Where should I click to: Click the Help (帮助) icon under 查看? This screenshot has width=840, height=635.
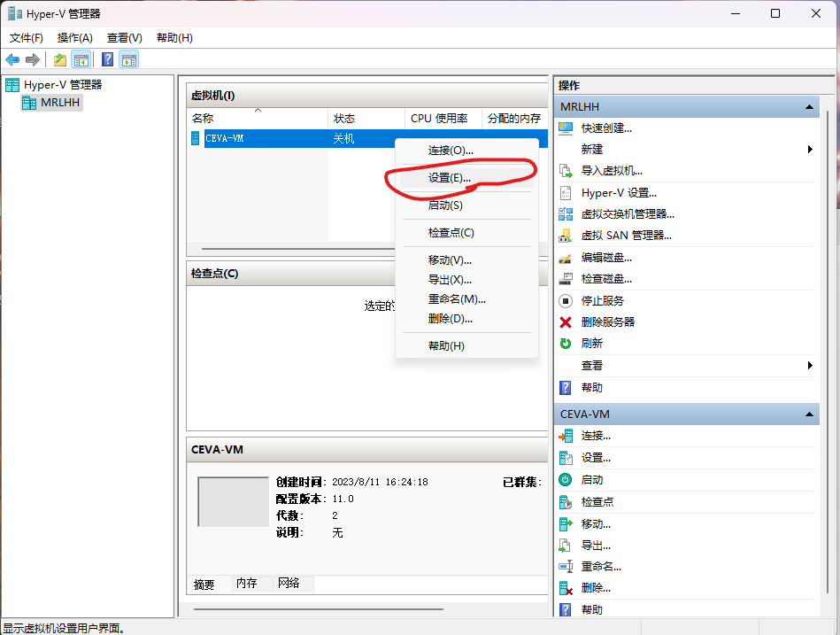[x=566, y=387]
